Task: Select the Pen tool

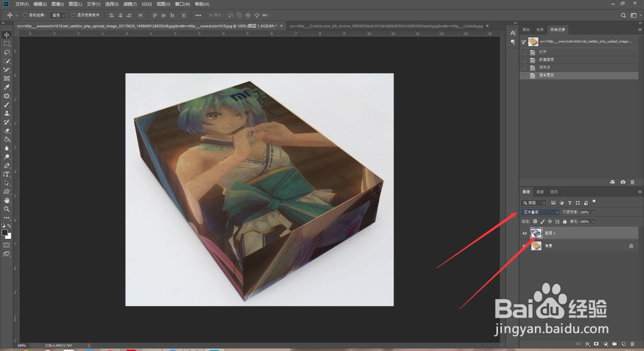Action: 7,166
